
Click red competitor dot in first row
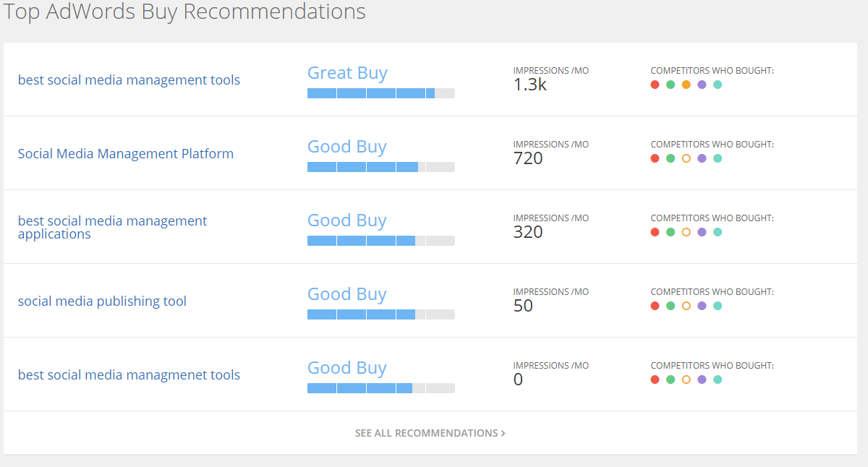pyautogui.click(x=655, y=85)
